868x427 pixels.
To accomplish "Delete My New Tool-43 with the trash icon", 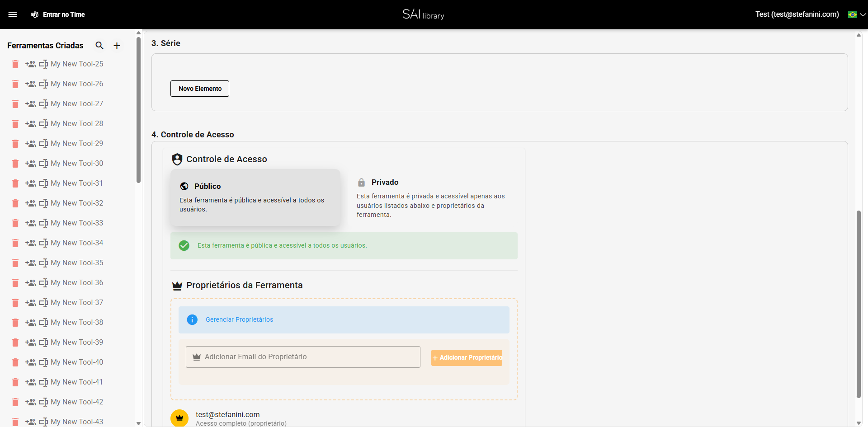I will (x=15, y=422).
